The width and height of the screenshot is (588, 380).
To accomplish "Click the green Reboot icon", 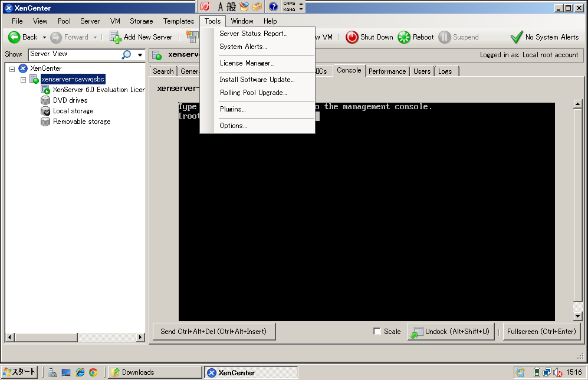I will click(x=404, y=37).
